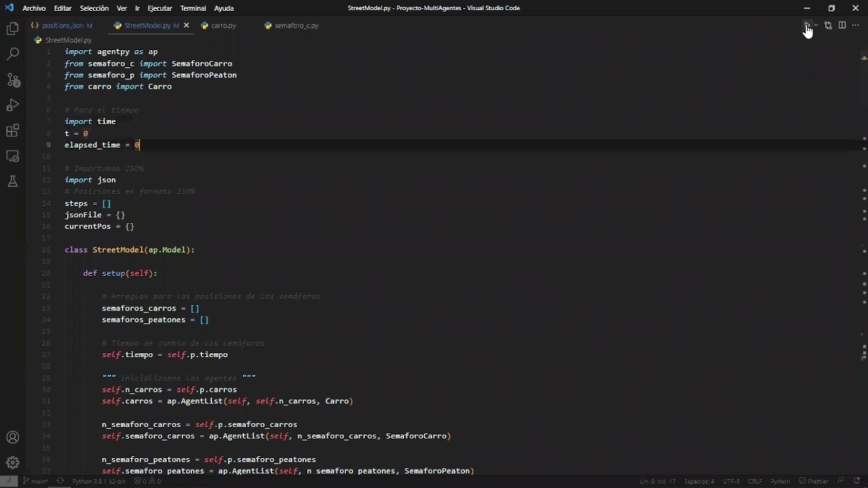
Task: Open the Remote Explorer view
Action: click(x=12, y=156)
